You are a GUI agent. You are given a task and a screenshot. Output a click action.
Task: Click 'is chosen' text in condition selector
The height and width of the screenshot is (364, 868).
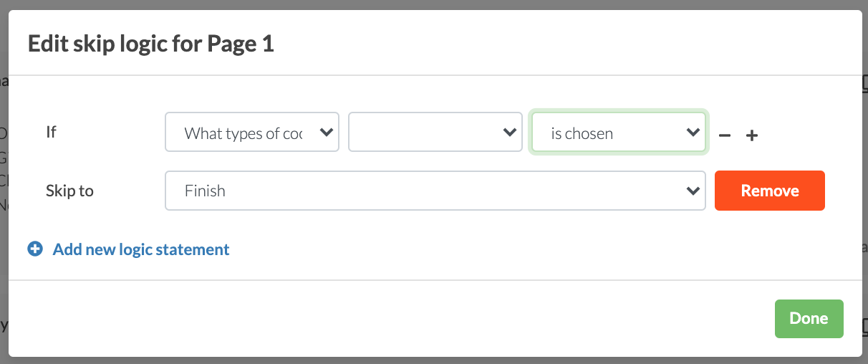click(x=582, y=133)
